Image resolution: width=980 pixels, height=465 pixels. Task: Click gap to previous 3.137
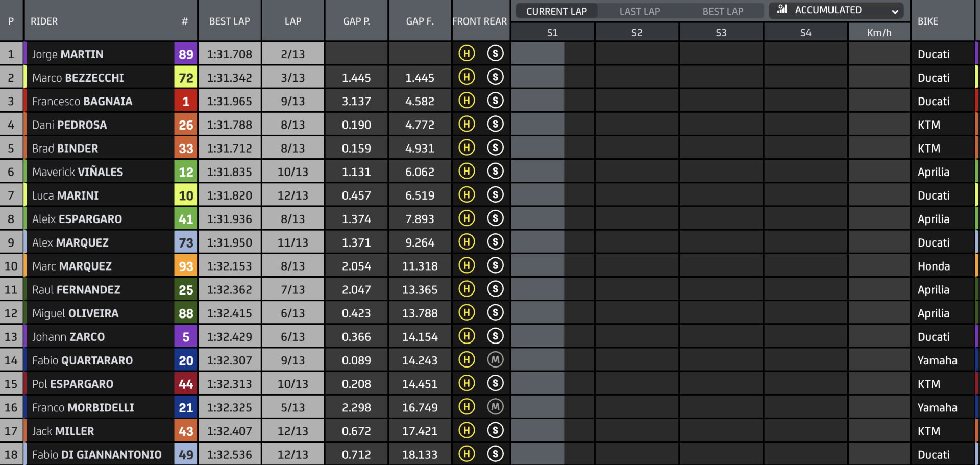coord(356,101)
